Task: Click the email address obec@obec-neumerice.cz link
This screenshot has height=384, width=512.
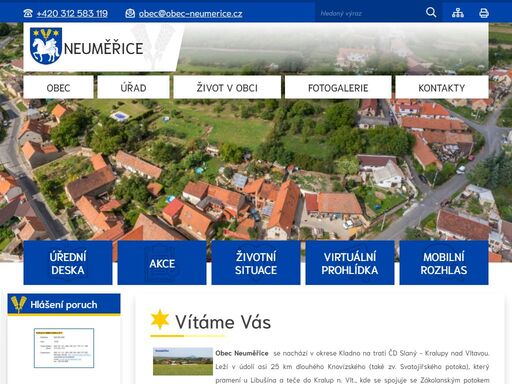Action: [x=190, y=13]
